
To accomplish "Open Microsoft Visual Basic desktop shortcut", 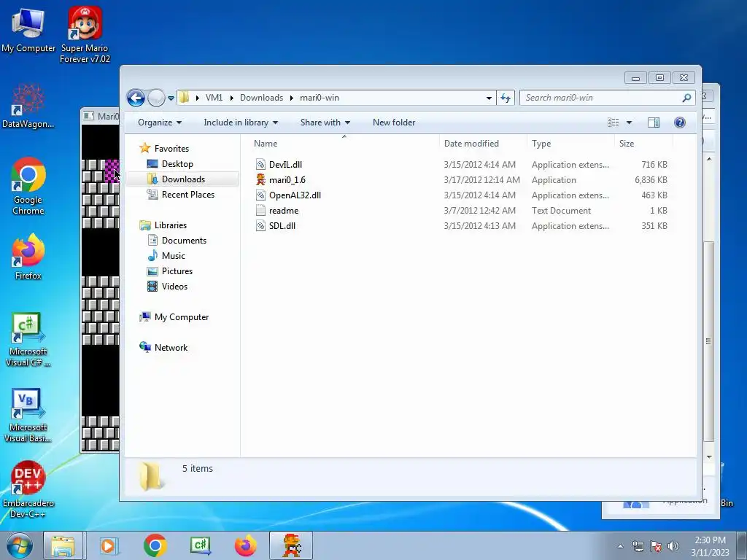I will [x=28, y=415].
